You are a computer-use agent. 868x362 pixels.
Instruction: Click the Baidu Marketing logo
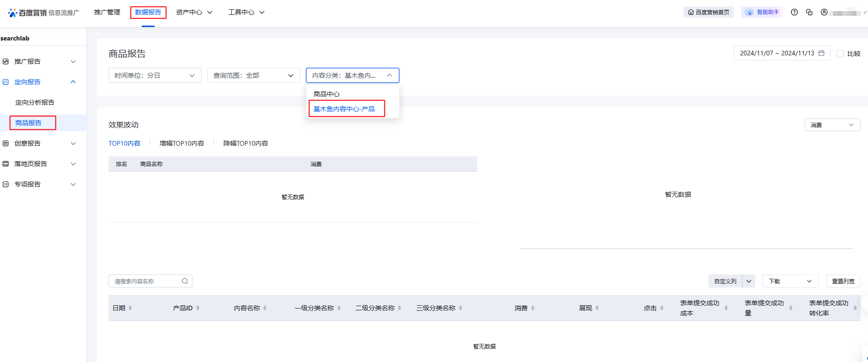[43, 13]
